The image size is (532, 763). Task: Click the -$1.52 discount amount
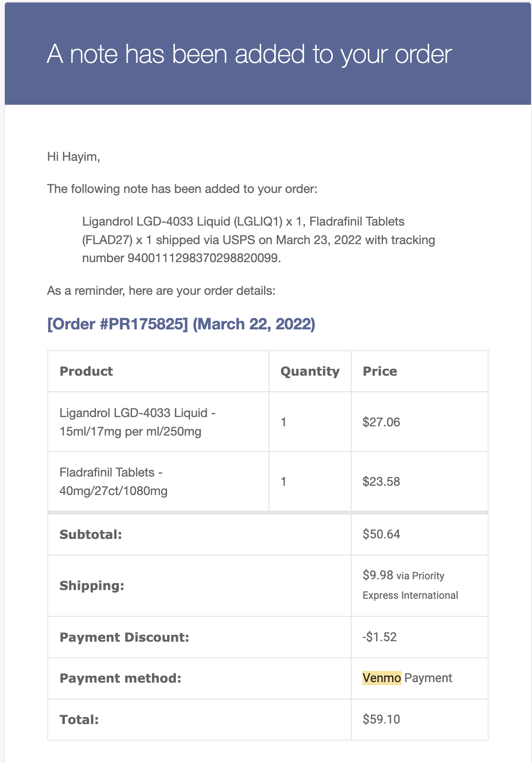click(380, 637)
